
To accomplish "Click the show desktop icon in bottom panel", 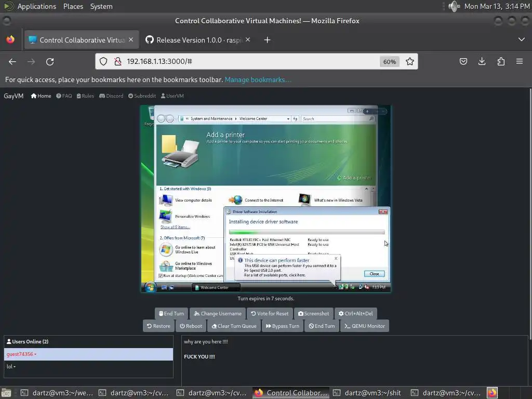I will pyautogui.click(x=6, y=393).
